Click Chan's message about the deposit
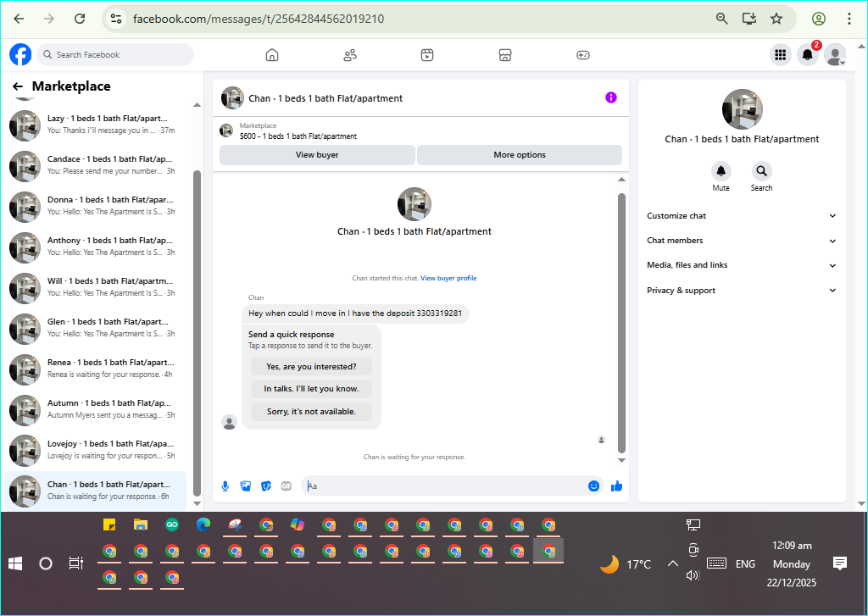This screenshot has width=868, height=616. click(x=355, y=314)
